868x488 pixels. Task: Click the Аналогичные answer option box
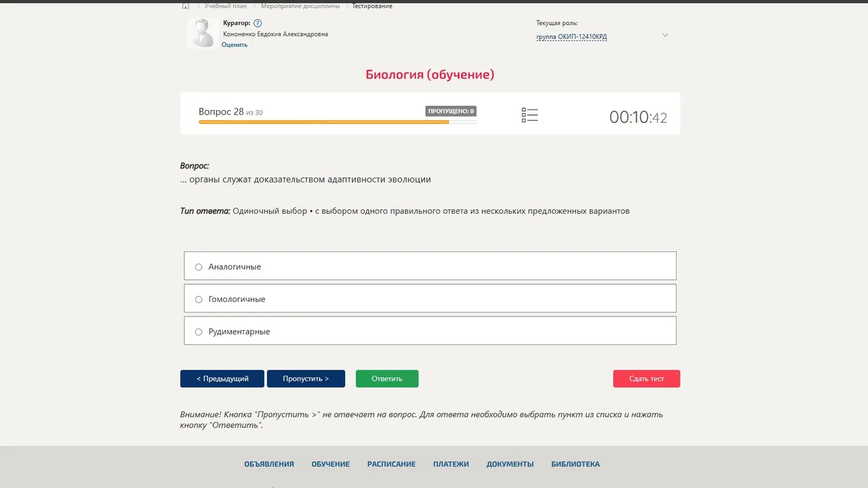point(430,266)
